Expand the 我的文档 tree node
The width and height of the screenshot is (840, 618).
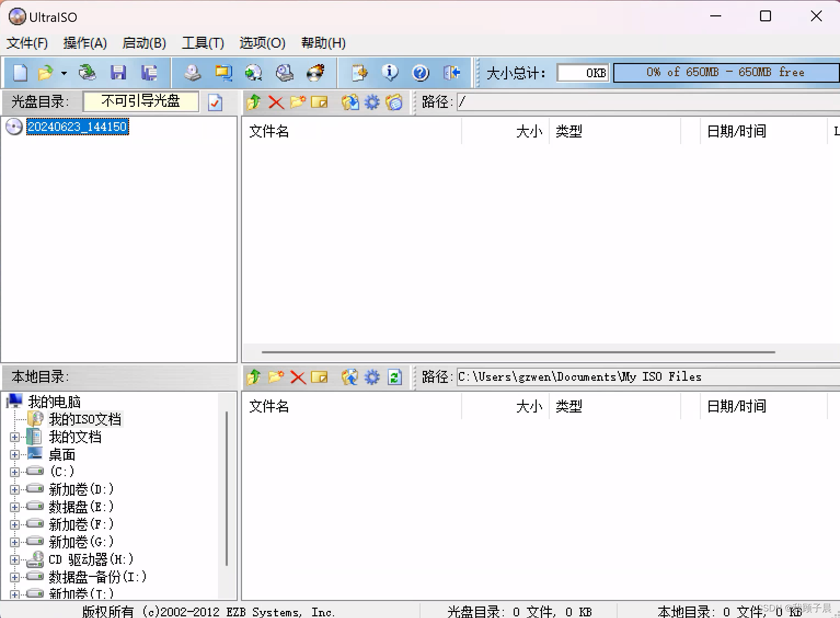[x=15, y=437]
